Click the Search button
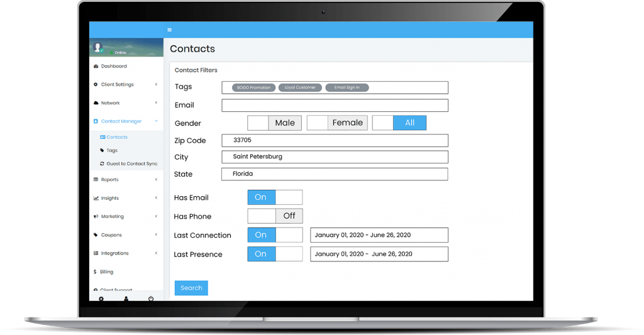The image size is (644, 335). (191, 288)
